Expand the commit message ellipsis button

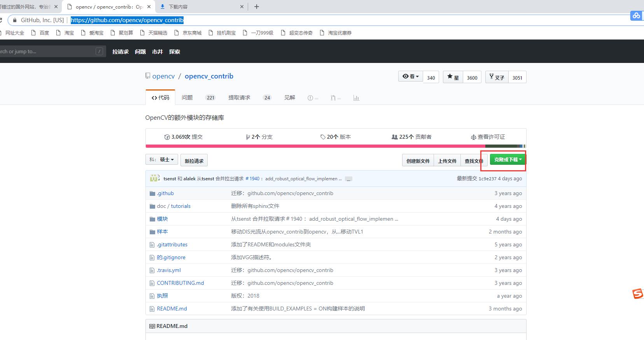click(348, 179)
